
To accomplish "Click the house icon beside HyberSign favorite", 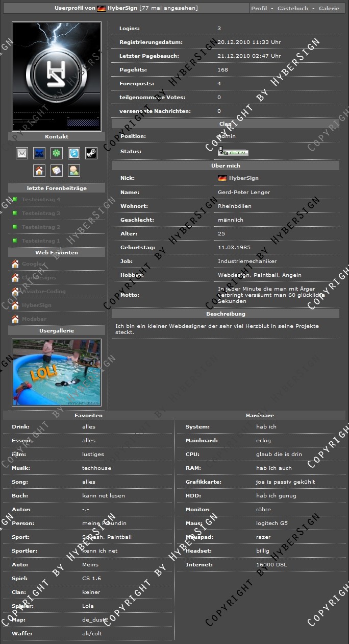I will 15,305.
